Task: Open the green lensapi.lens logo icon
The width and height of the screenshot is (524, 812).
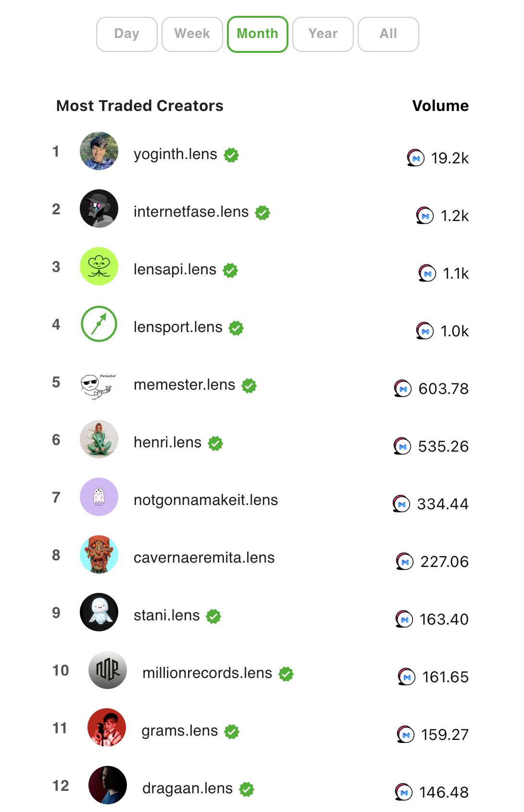Action: click(99, 266)
